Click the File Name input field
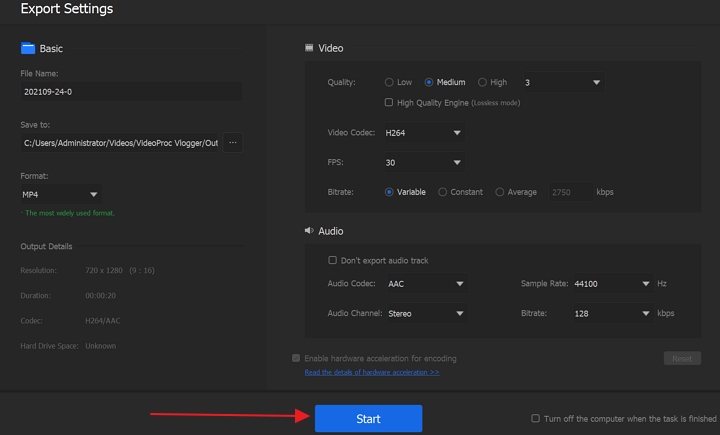The height and width of the screenshot is (435, 720). [130, 92]
